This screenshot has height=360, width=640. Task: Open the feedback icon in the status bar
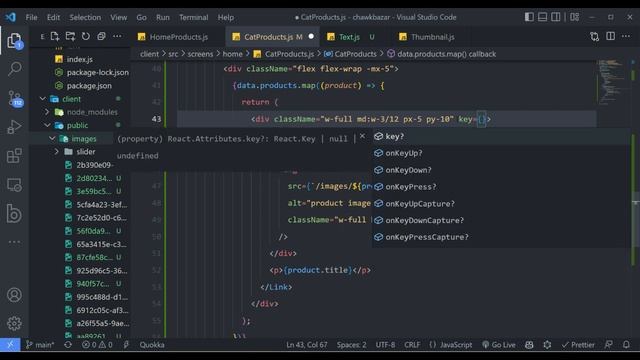pos(608,345)
